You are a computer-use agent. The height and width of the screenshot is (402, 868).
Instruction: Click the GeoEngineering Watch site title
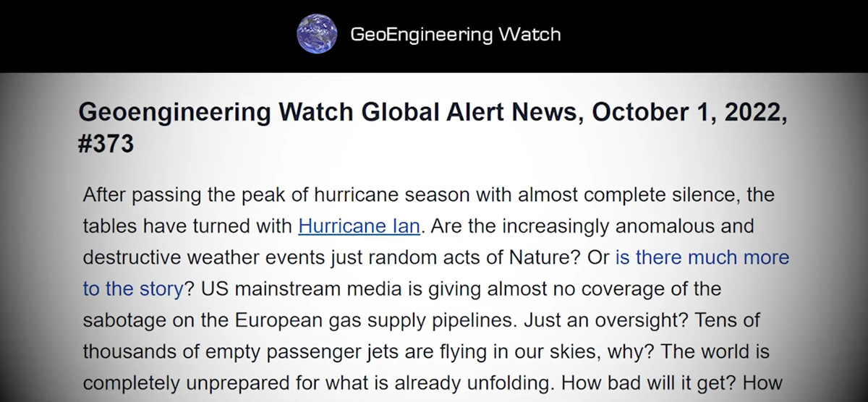point(455,34)
